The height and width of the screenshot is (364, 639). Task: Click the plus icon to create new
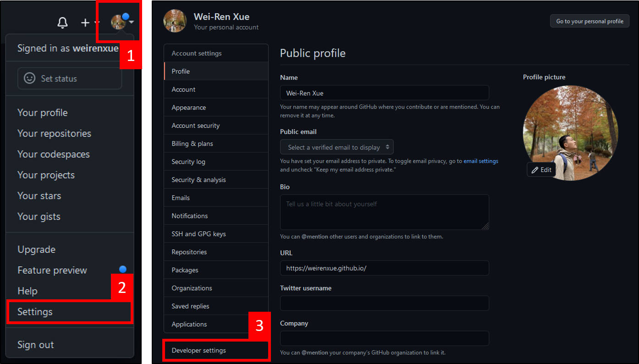click(x=85, y=22)
